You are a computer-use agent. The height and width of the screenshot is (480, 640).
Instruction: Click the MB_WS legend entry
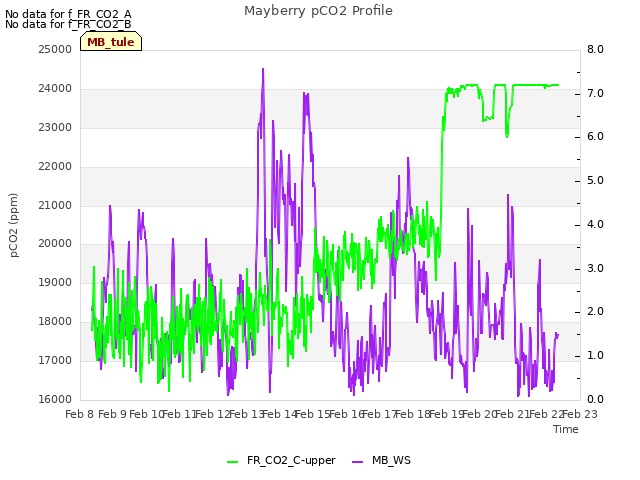point(381,460)
